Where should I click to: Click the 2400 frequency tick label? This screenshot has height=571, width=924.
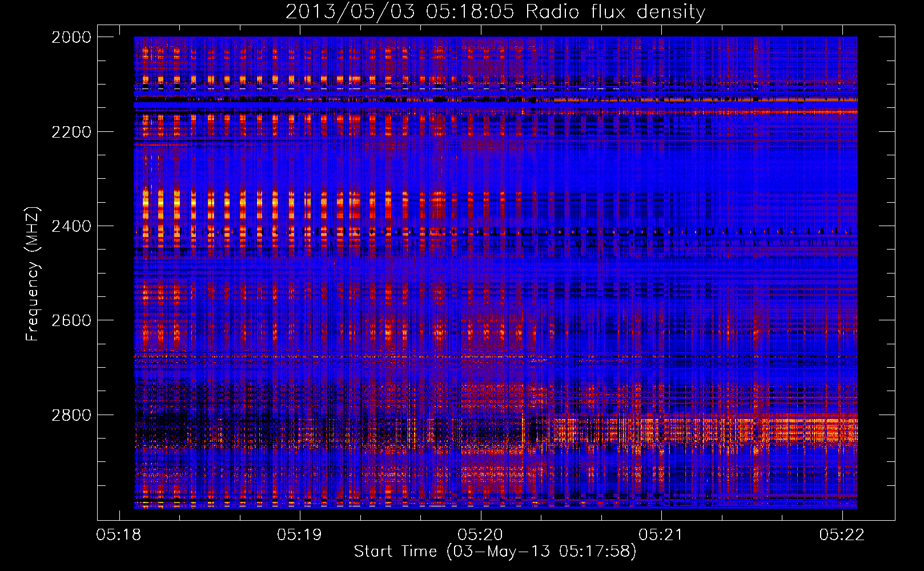click(x=71, y=226)
